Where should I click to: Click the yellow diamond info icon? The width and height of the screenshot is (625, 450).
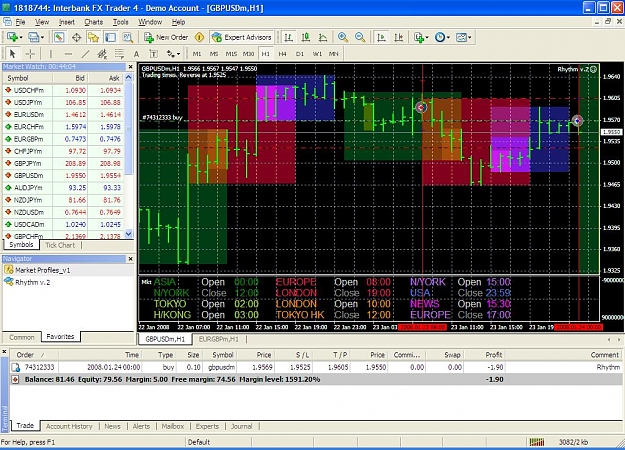coord(199,37)
